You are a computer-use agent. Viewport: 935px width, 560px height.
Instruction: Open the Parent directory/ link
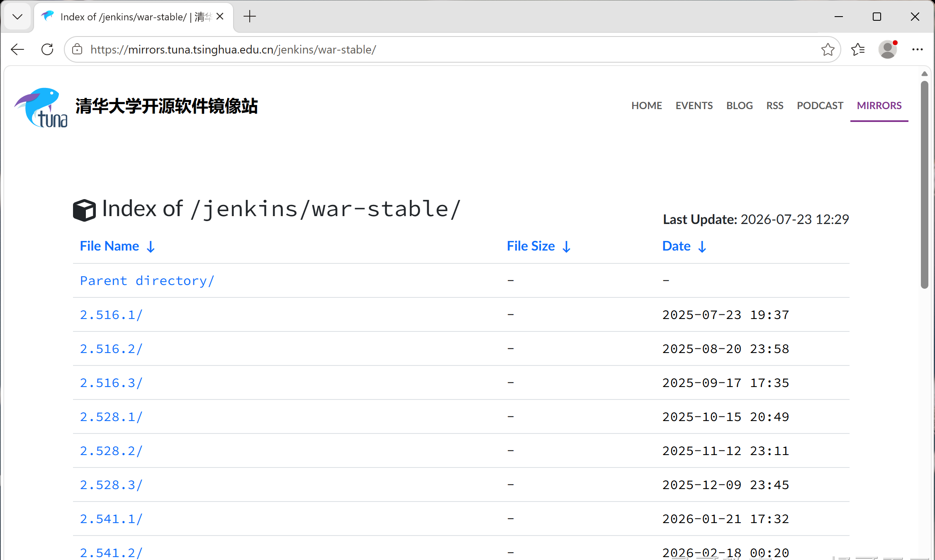(x=147, y=281)
